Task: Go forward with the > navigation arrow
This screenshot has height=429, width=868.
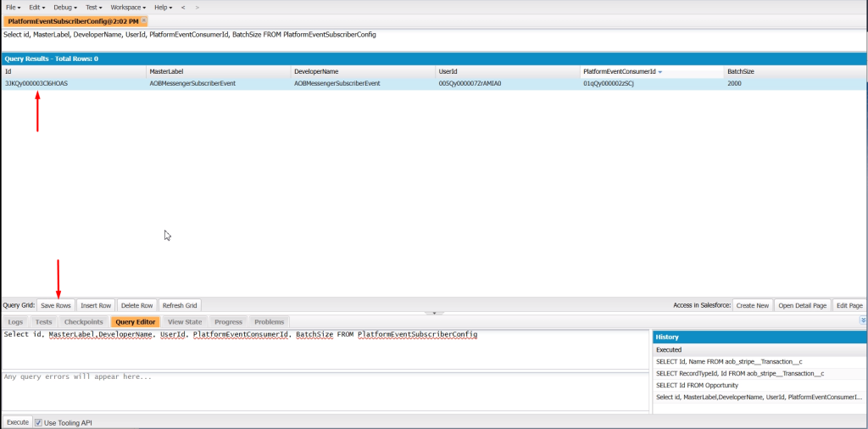Action: pyautogui.click(x=198, y=8)
